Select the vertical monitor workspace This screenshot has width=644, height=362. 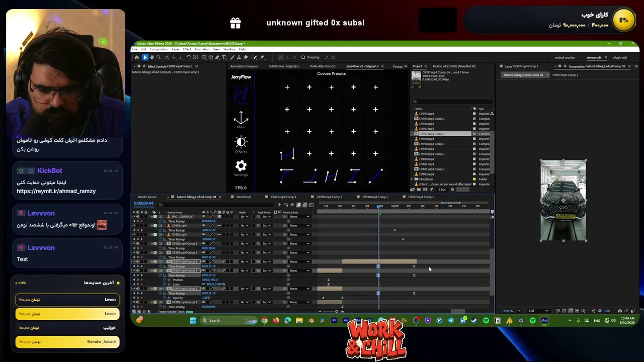click(565, 58)
